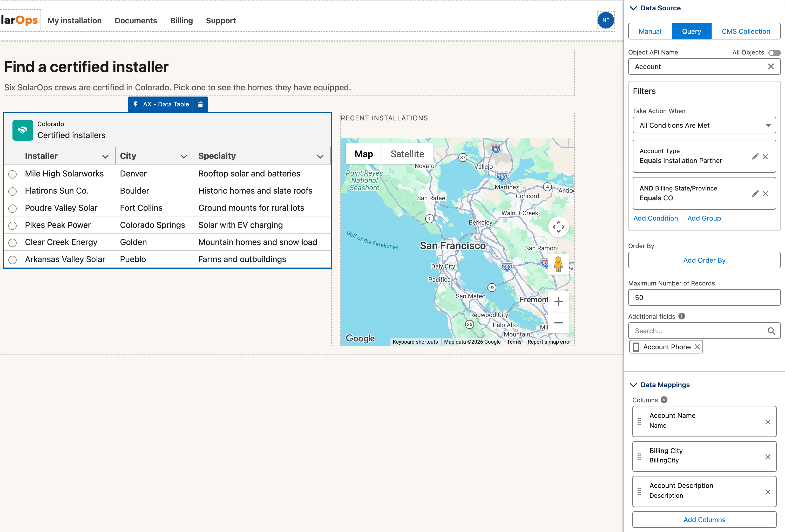Switch to the Manual data source tab

[x=650, y=31]
